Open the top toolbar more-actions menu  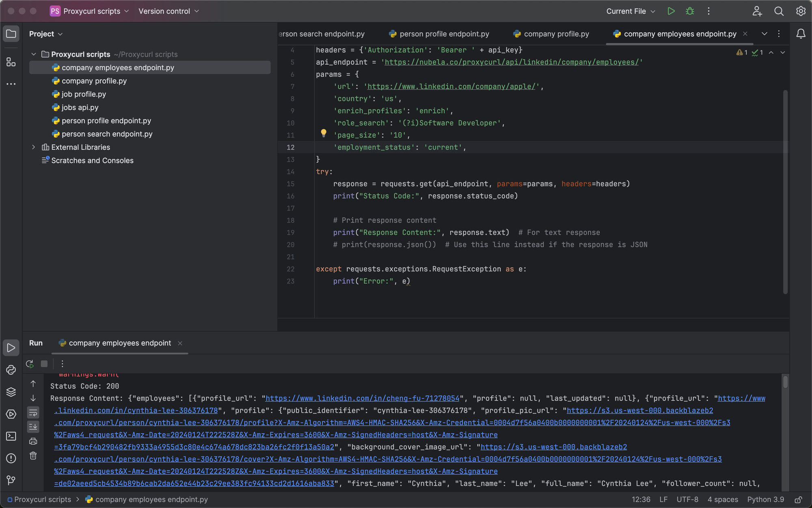(709, 11)
